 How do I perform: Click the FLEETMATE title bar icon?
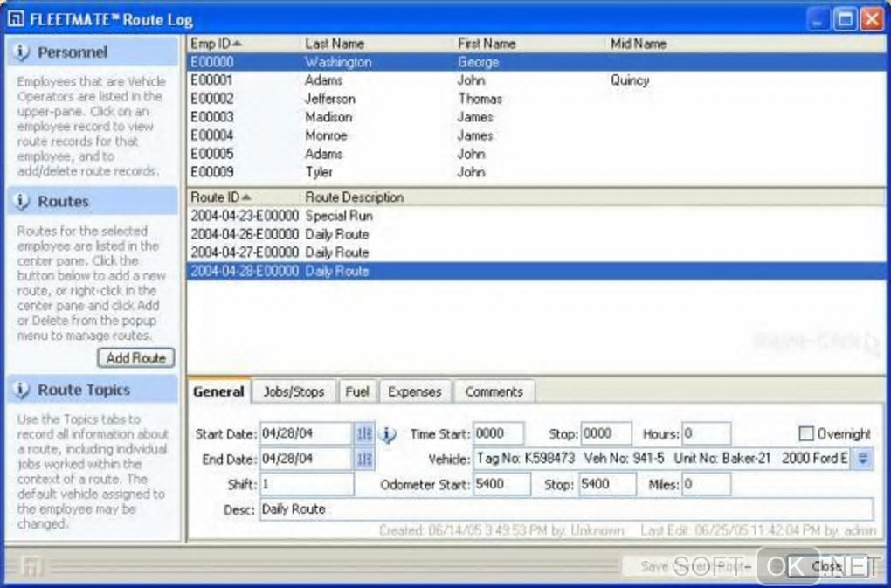click(x=16, y=19)
